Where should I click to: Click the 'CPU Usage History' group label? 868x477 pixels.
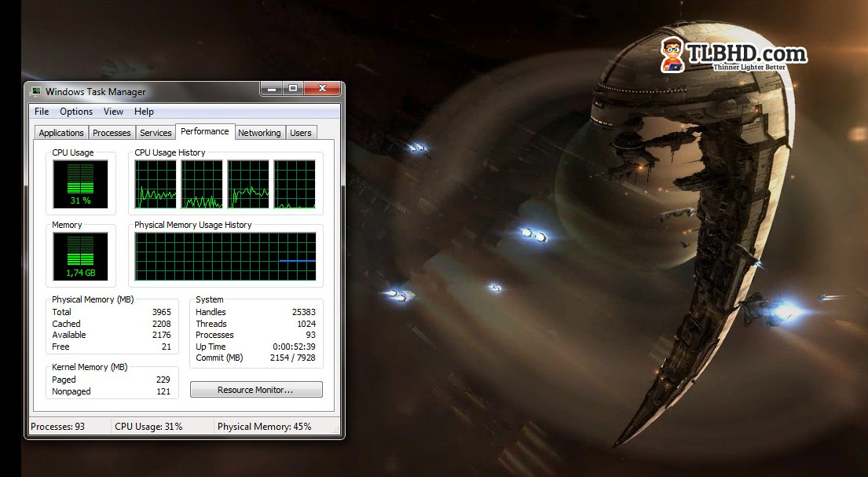point(170,152)
